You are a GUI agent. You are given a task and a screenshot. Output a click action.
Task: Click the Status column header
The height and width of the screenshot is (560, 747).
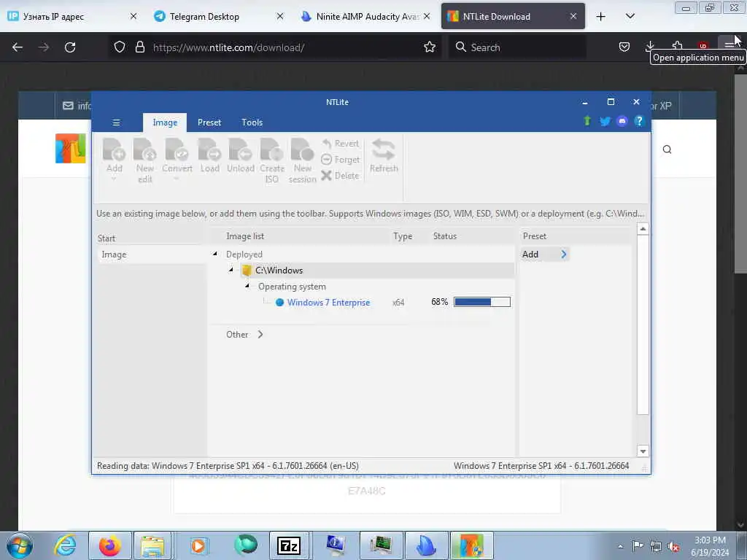[x=444, y=236]
